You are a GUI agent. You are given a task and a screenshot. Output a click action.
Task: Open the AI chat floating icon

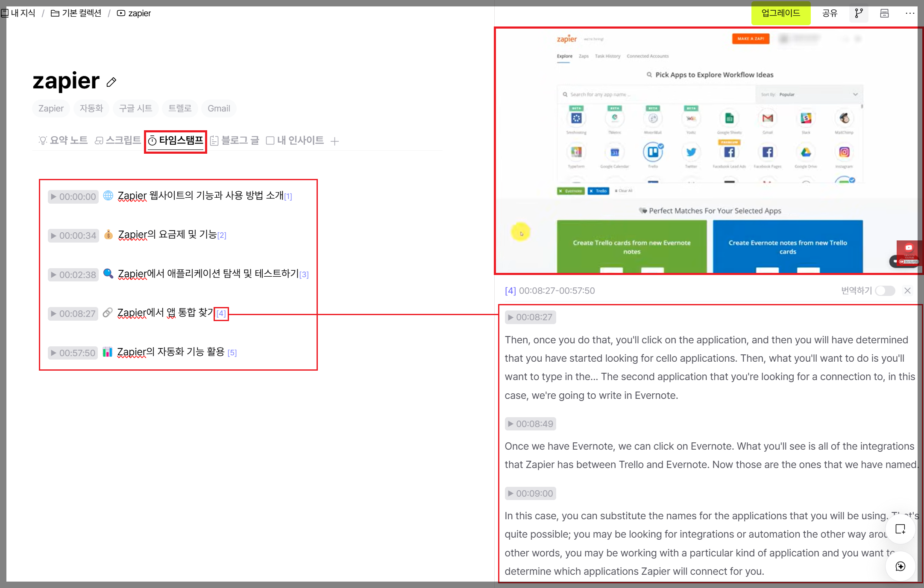coord(900,566)
